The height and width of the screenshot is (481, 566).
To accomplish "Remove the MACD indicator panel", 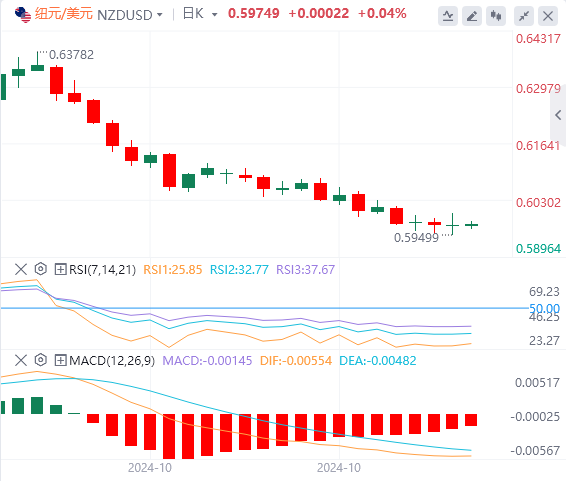I will 21,360.
